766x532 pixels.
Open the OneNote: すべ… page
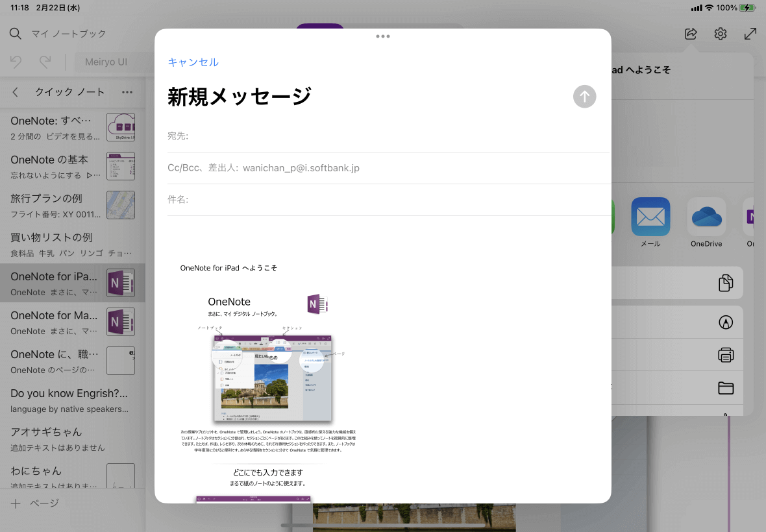[x=72, y=127]
